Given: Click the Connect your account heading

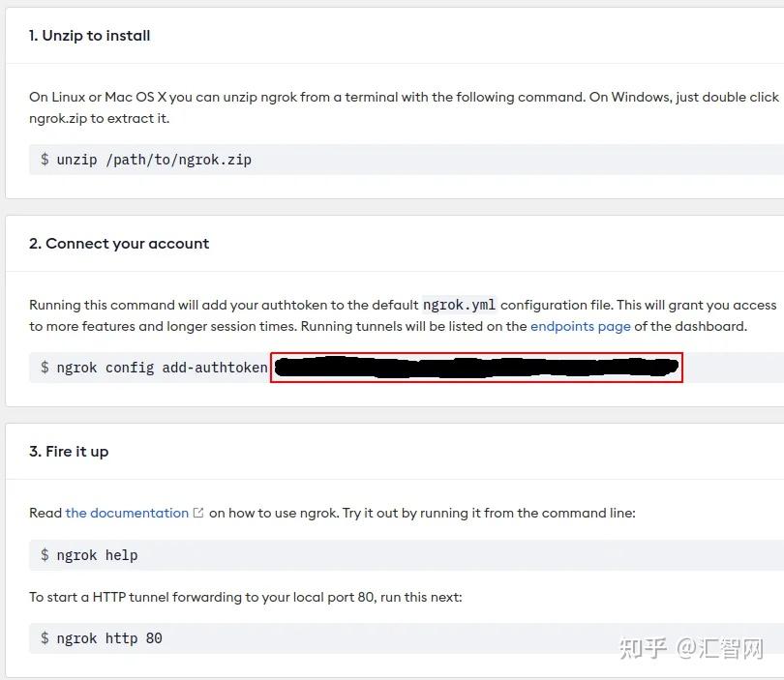Looking at the screenshot, I should pos(119,244).
